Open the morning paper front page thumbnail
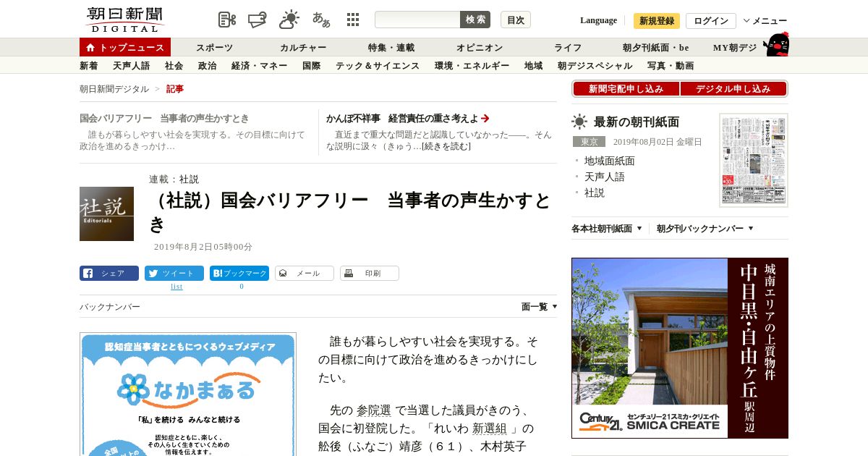This screenshot has width=868, height=456. [754, 160]
